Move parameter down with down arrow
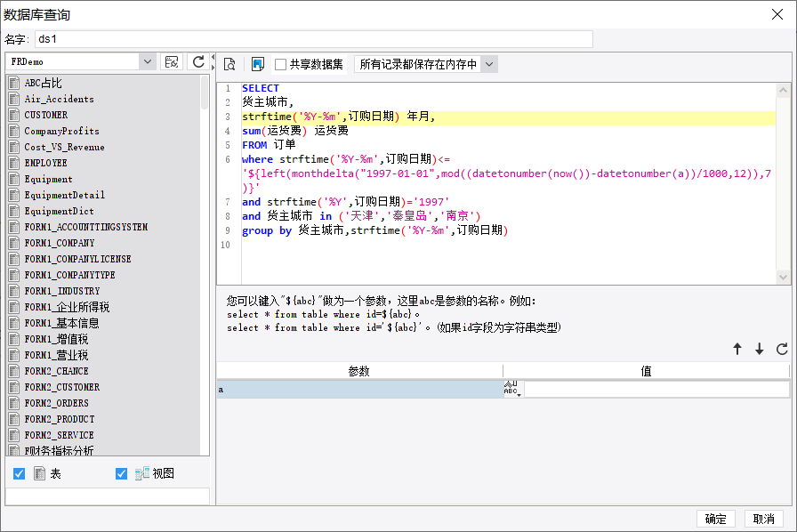The width and height of the screenshot is (797, 532). (760, 349)
